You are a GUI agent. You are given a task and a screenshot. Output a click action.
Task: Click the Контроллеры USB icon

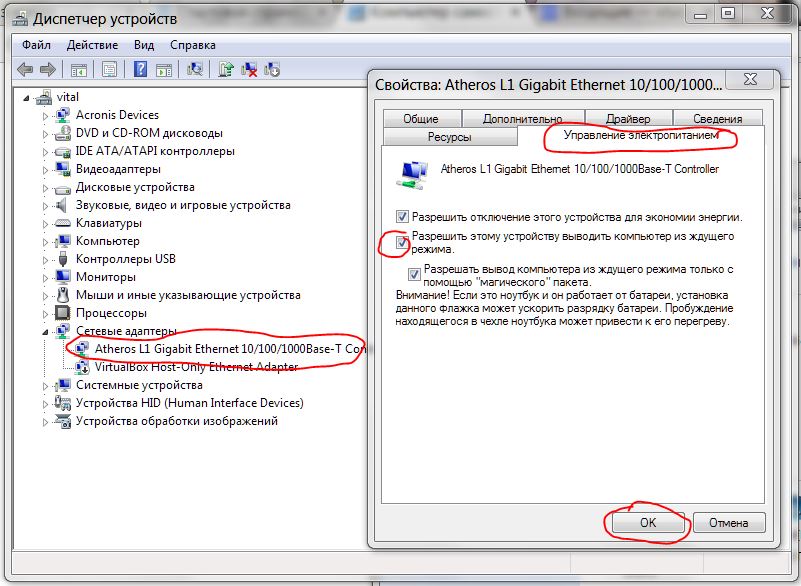click(x=63, y=259)
